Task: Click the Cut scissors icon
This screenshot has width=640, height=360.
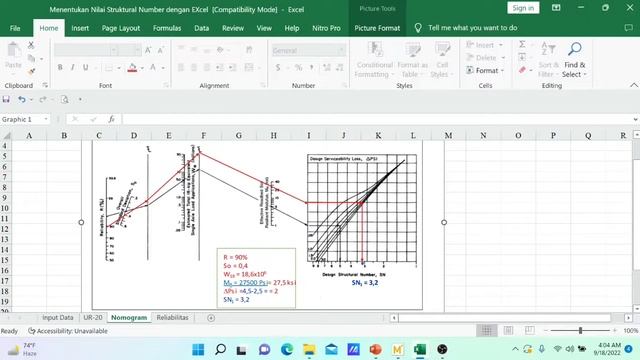Action: coord(31,45)
